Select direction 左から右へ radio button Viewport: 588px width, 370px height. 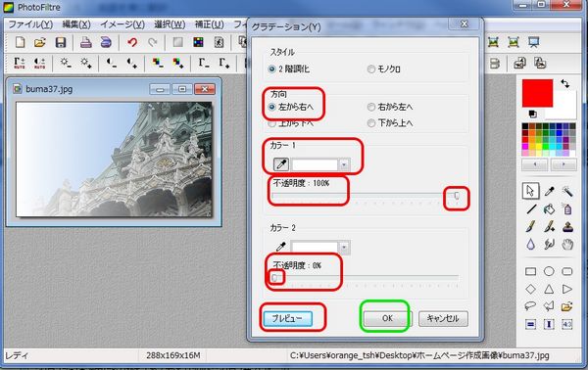[x=272, y=107]
